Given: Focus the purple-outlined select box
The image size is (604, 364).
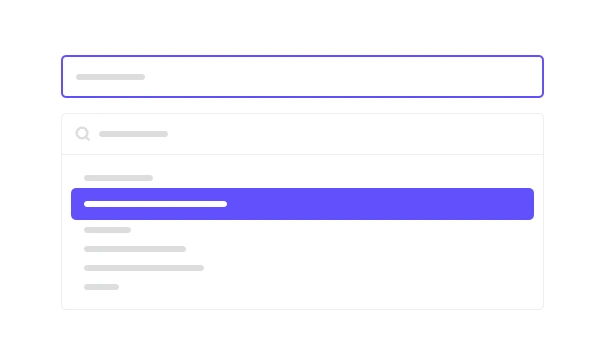Looking at the screenshot, I should coord(302,76).
